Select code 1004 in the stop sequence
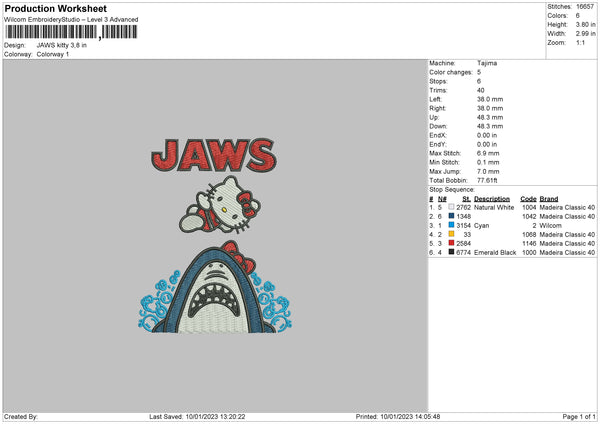The width and height of the screenshot is (600, 424). coord(529,207)
